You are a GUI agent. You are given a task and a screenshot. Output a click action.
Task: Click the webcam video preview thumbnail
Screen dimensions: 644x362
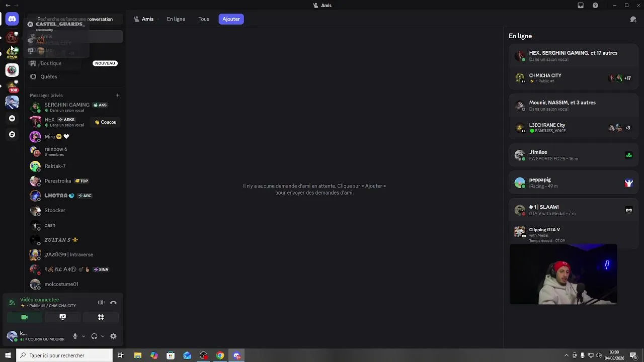(563, 275)
